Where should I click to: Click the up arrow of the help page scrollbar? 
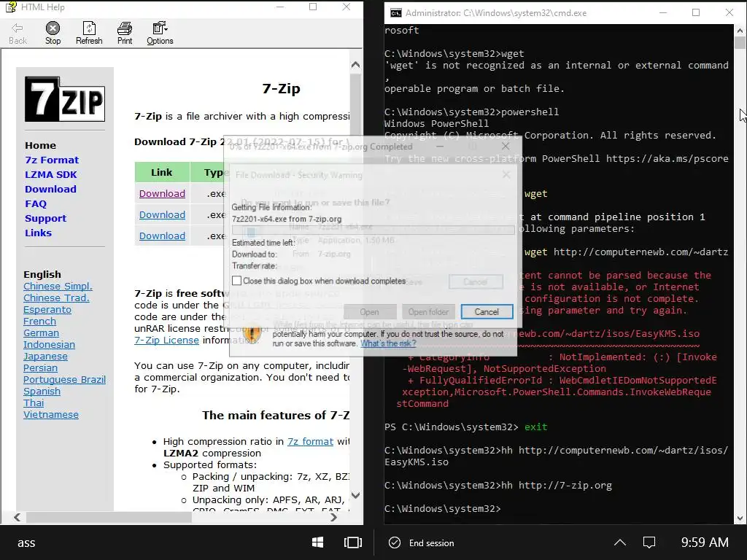pos(355,65)
